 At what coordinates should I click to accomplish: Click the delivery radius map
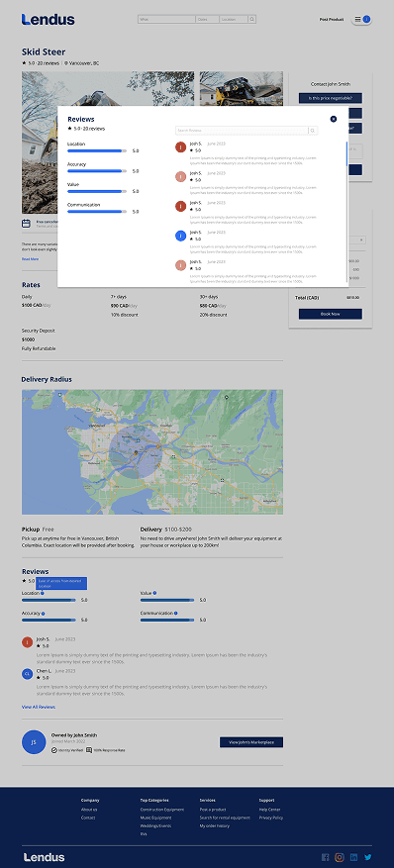[152, 451]
